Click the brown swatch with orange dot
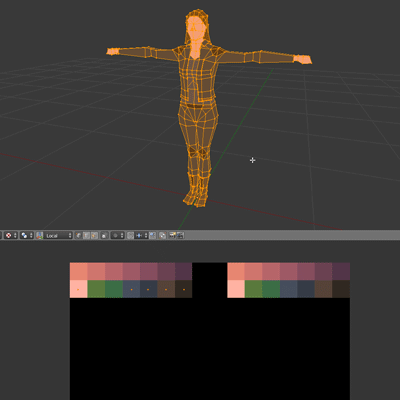This screenshot has width=400, height=400. click(166, 289)
